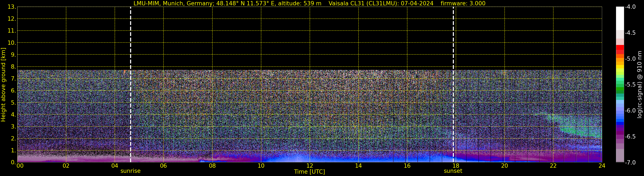Select the 12 tick on the time axis
This screenshot has height=176, width=644.
tap(310, 166)
